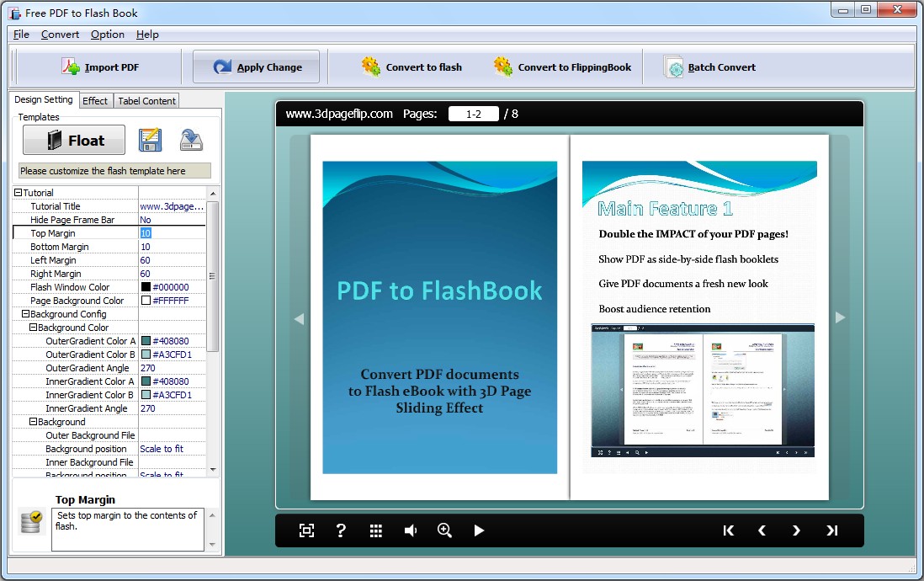Switch to the Tabel Content tab
This screenshot has width=924, height=581.
(x=146, y=101)
